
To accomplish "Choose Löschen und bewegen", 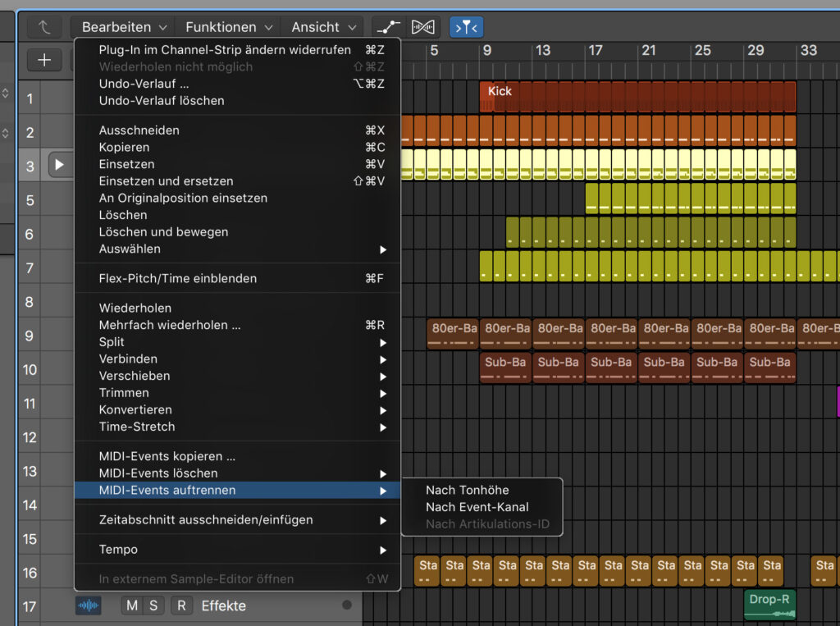I will 237,232.
